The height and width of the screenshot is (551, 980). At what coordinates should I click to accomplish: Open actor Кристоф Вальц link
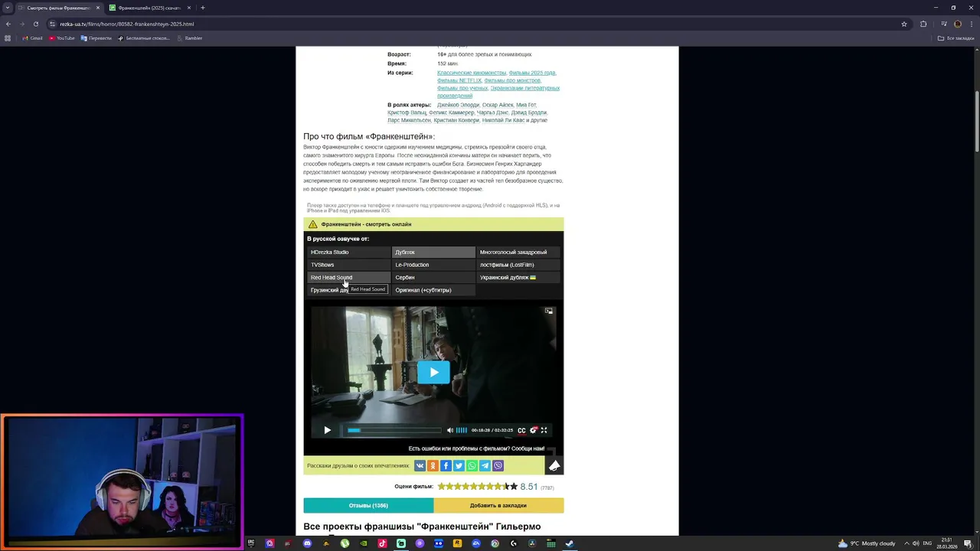[406, 112]
